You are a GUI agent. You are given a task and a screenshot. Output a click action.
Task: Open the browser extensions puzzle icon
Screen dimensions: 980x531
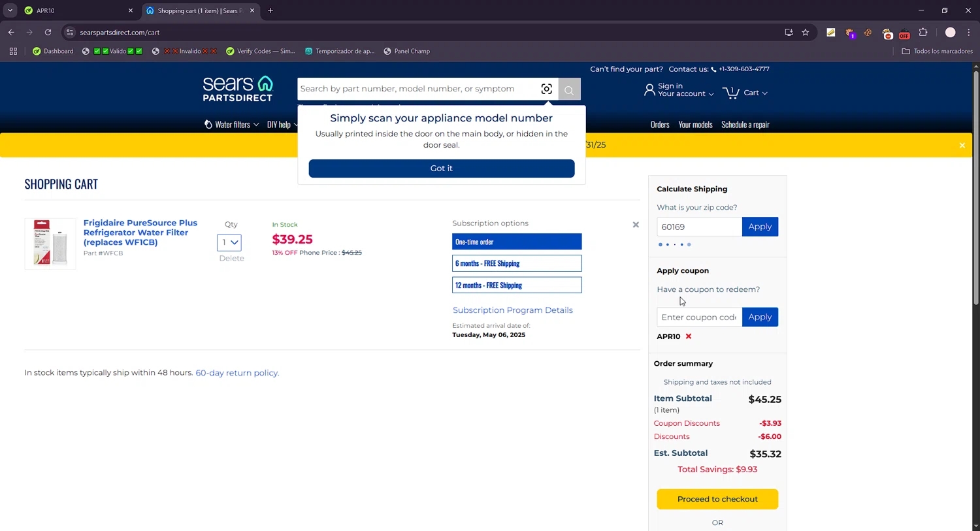923,32
